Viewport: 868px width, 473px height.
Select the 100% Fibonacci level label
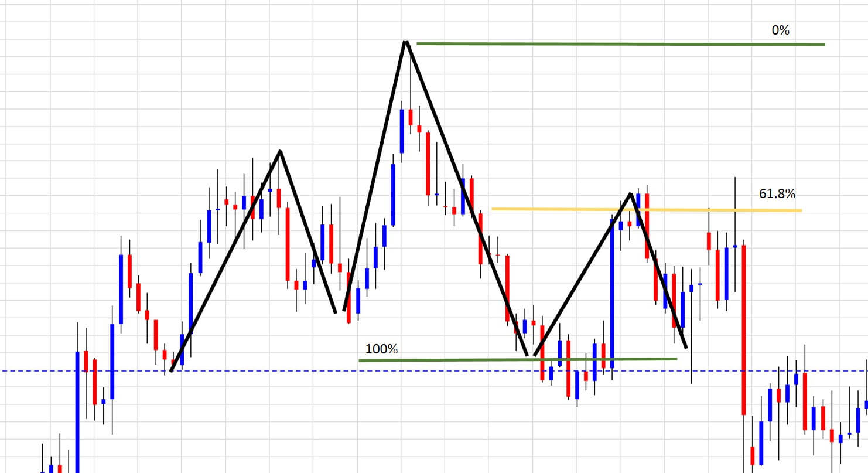[381, 349]
